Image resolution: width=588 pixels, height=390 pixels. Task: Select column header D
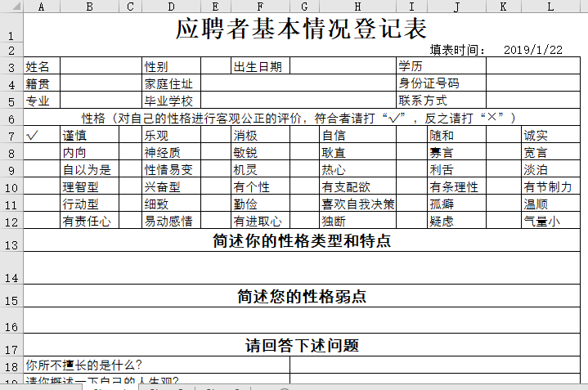[x=171, y=7]
